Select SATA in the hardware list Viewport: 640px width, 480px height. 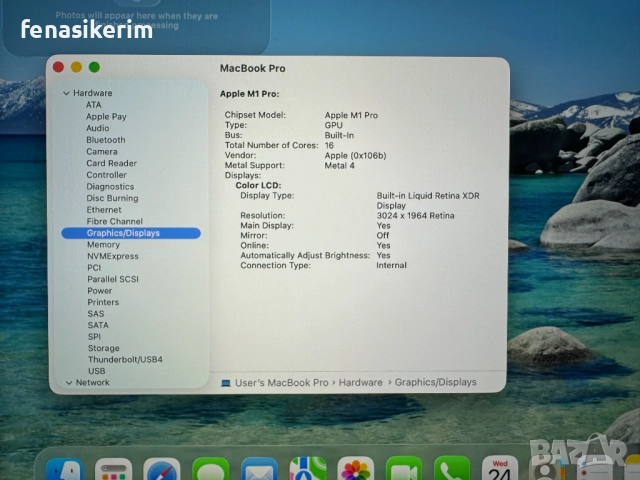pos(98,325)
